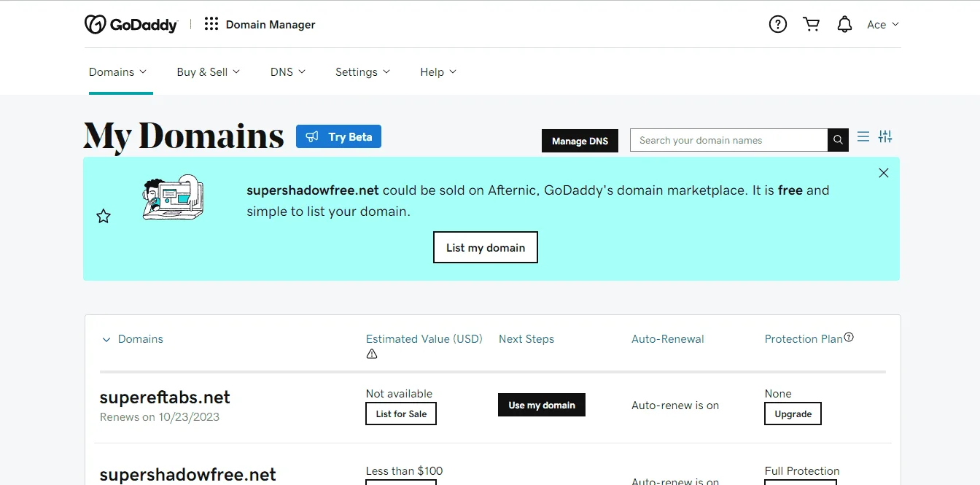Switch to list view icon

[863, 136]
